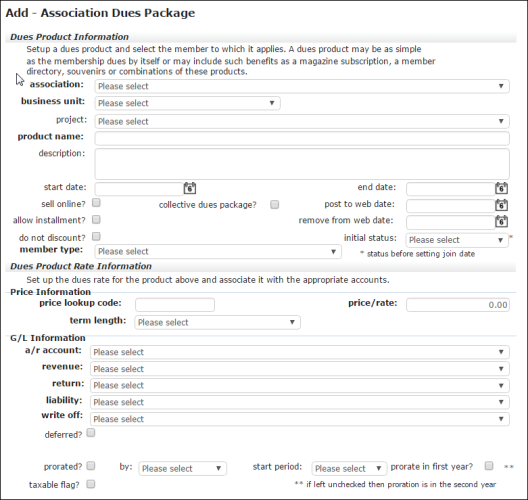Open the prorated by dropdown
The width and height of the screenshot is (528, 500).
tap(183, 468)
